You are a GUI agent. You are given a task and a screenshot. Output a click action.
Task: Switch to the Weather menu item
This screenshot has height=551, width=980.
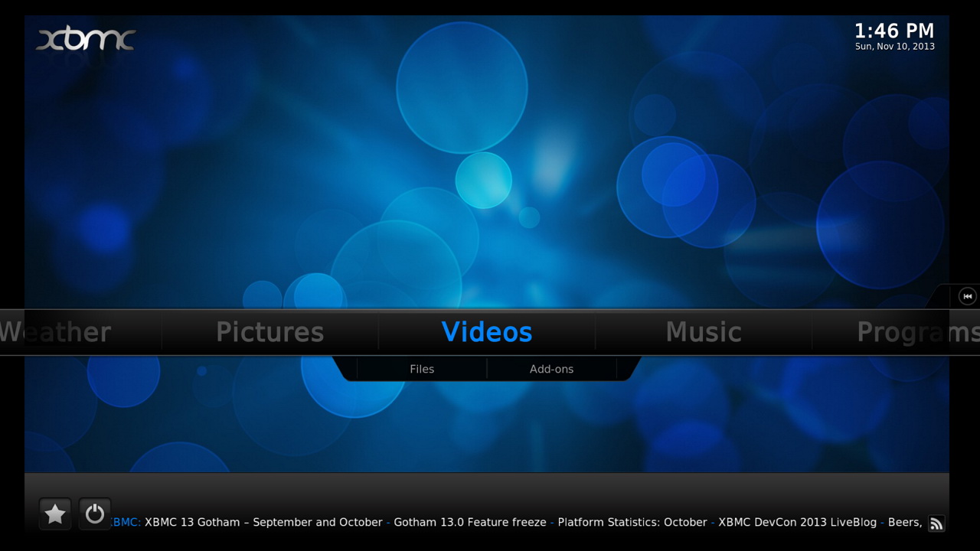(x=55, y=332)
